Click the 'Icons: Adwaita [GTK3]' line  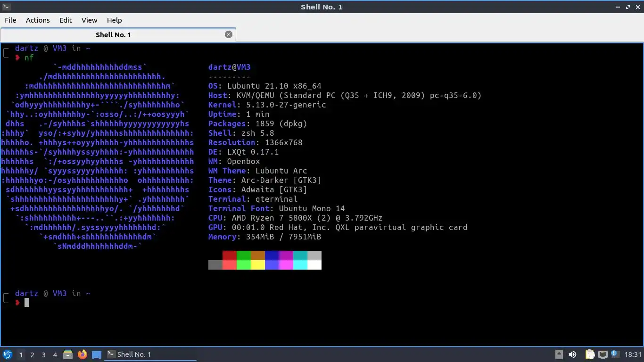click(x=258, y=189)
